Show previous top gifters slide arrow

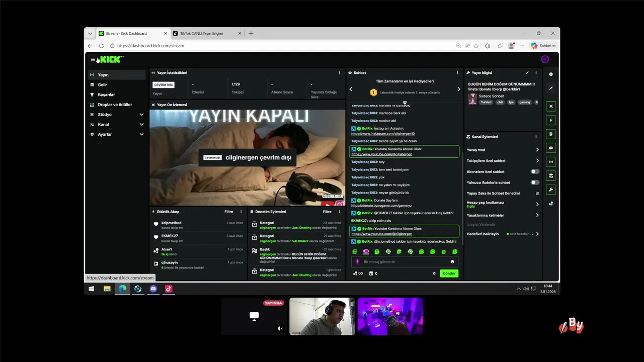click(351, 89)
